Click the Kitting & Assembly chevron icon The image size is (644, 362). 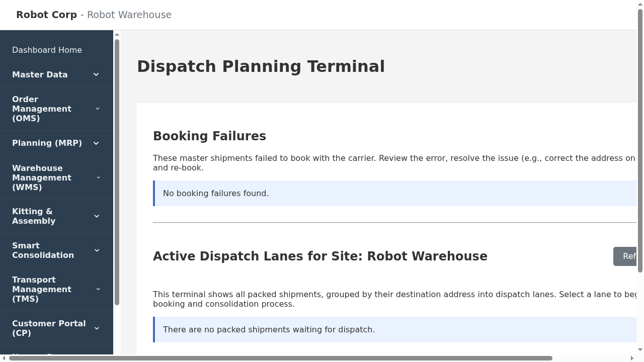(96, 216)
